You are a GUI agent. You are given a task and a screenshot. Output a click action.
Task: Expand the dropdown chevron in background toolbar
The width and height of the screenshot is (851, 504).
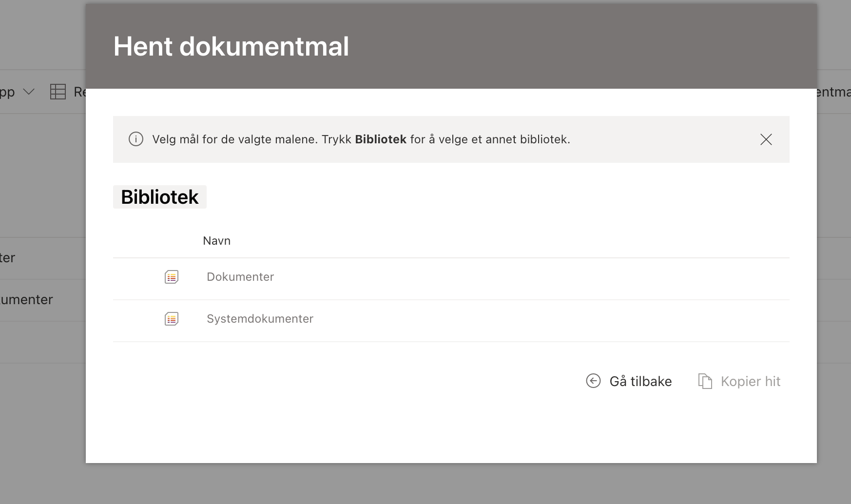[x=29, y=92]
